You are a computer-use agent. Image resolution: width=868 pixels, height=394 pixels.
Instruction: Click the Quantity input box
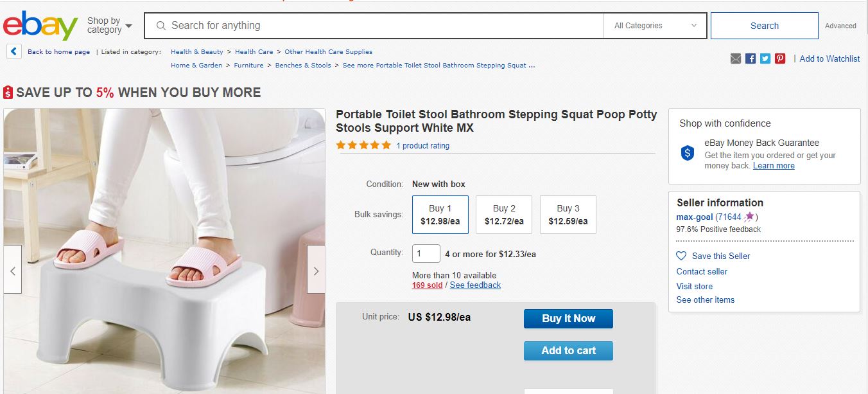click(426, 254)
